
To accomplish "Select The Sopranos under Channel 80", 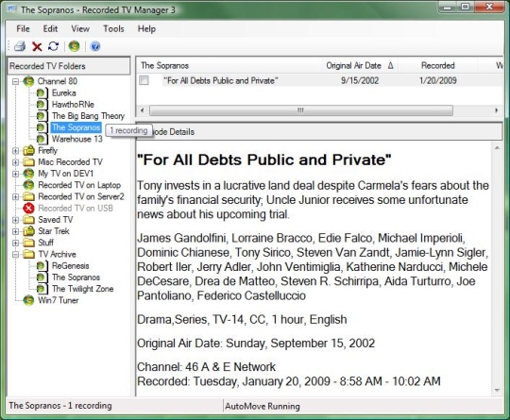I will 76,127.
